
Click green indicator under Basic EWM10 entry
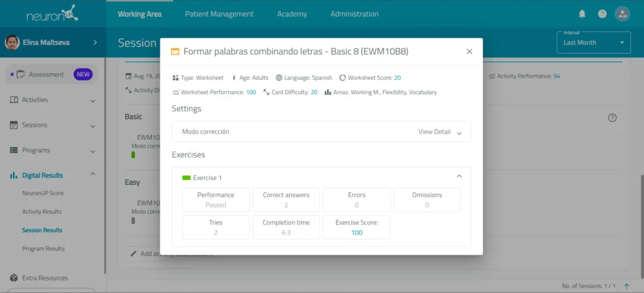[133, 155]
